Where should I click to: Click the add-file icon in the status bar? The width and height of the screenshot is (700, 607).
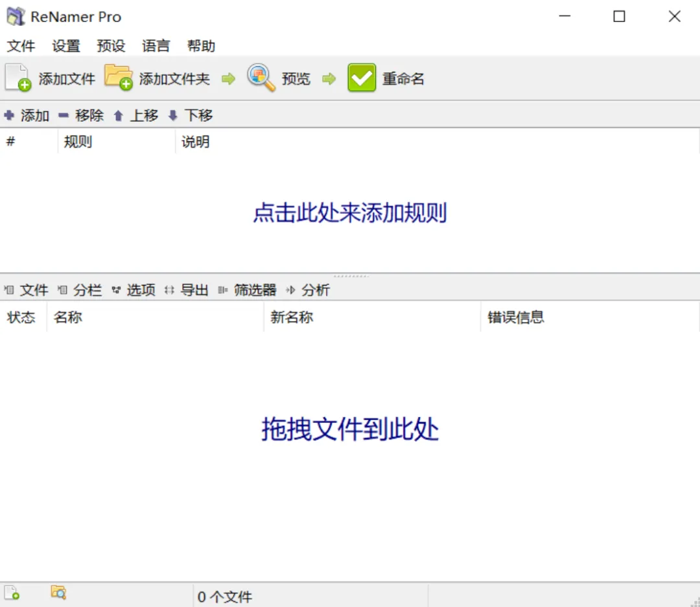pyautogui.click(x=12, y=593)
